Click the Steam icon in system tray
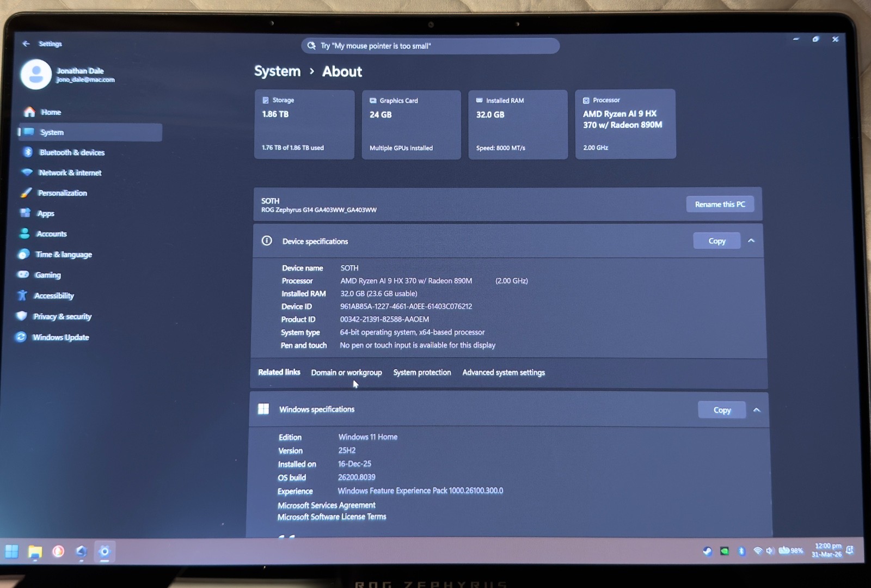 [x=707, y=551]
